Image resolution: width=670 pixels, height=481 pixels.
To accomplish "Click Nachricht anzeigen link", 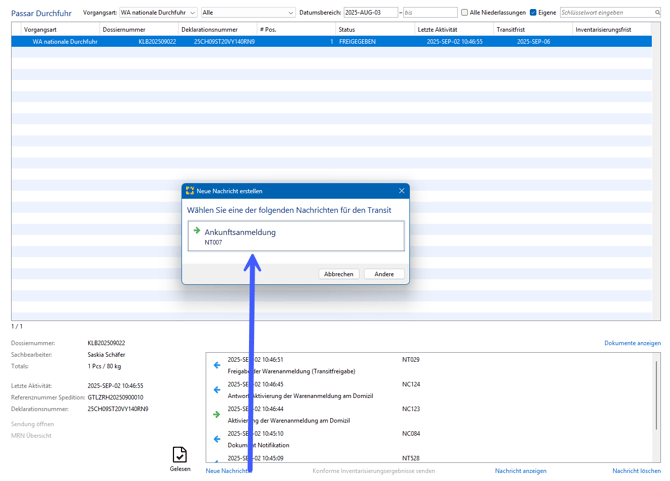I will point(520,471).
